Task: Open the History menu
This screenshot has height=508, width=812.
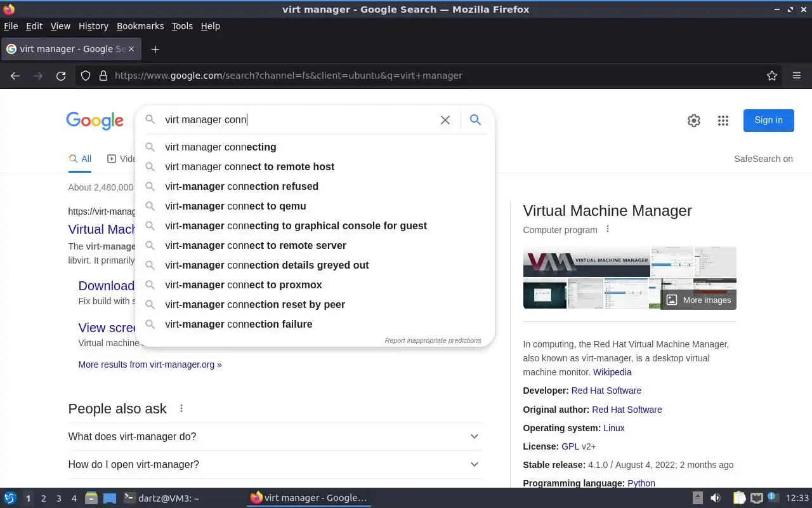Action: (93, 26)
